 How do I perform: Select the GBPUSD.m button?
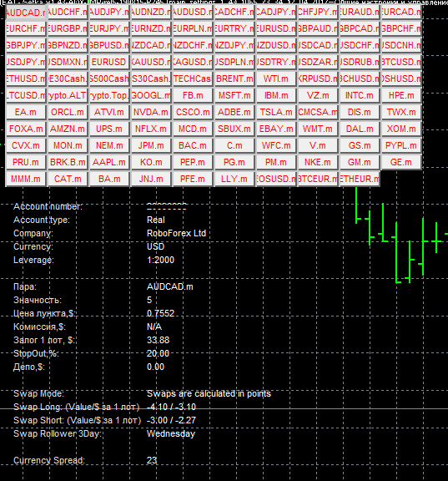(109, 46)
